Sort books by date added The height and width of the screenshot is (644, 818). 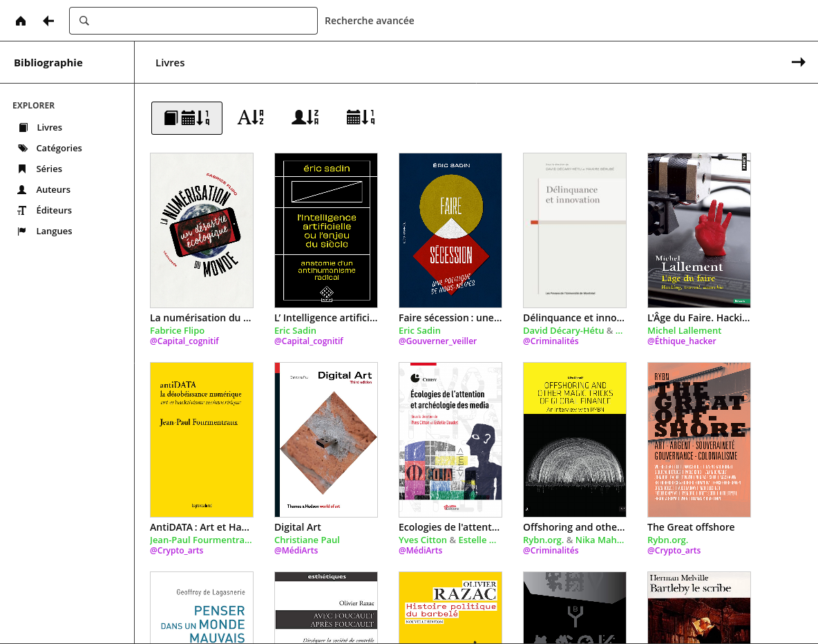click(187, 118)
